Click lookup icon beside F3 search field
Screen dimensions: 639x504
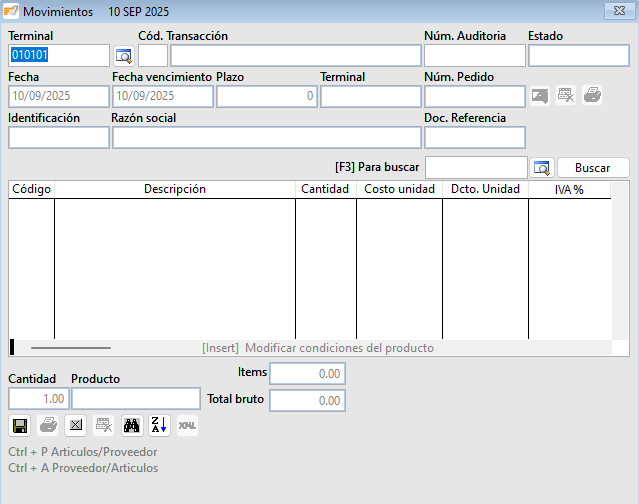click(x=541, y=167)
